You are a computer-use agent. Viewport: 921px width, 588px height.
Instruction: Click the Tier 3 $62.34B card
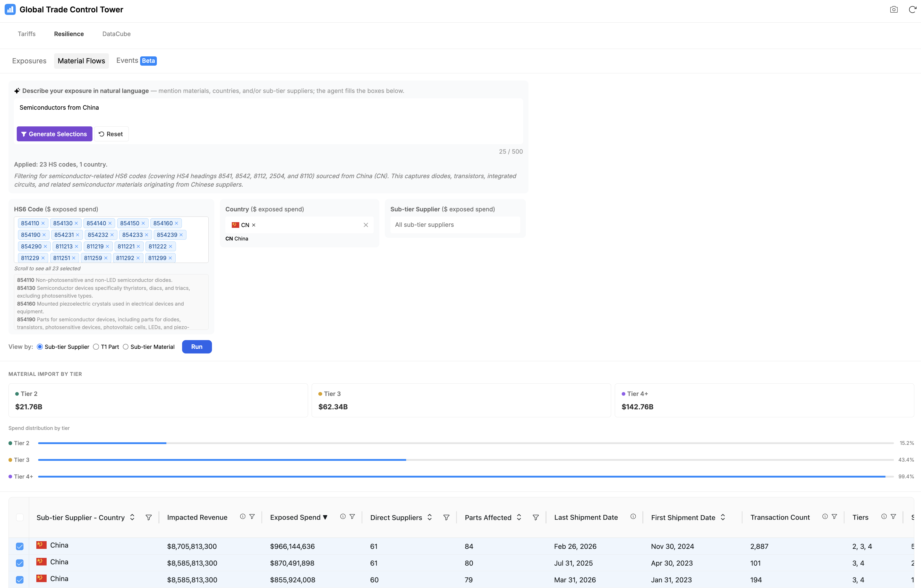[x=461, y=400]
